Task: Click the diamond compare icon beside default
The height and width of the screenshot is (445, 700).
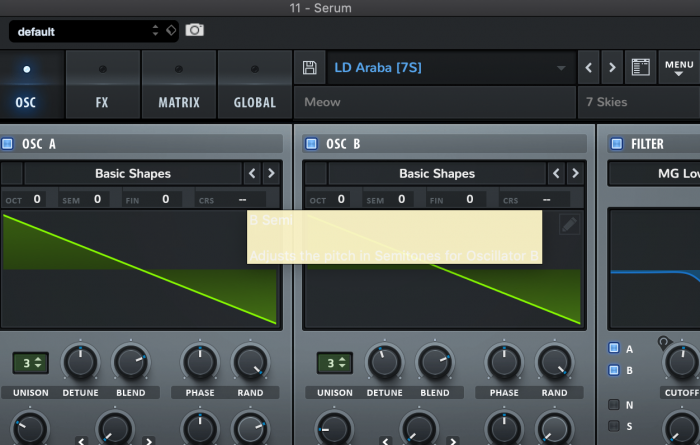Action: (171, 30)
